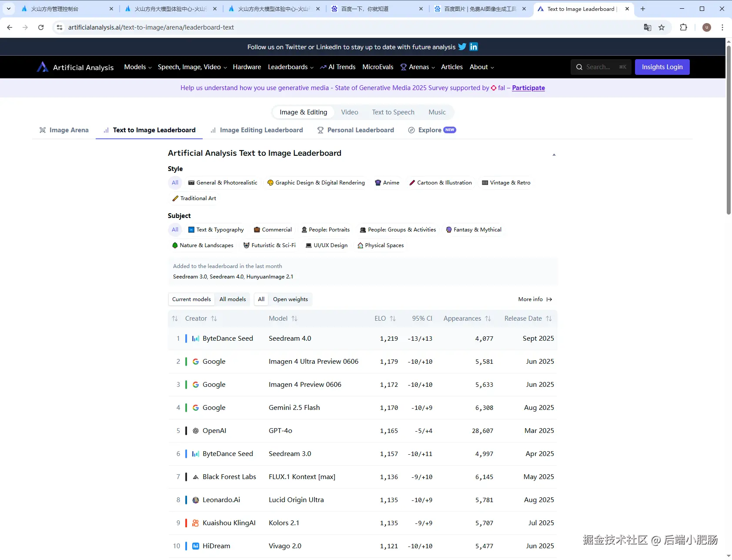732x560 pixels.
Task: Click the More info link
Action: click(535, 299)
